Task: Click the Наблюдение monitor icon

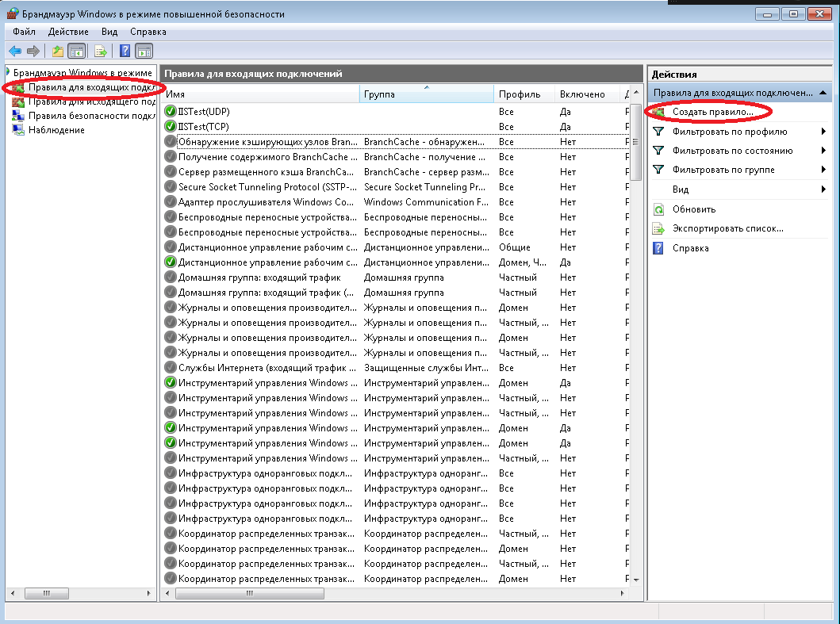Action: pyautogui.click(x=18, y=129)
